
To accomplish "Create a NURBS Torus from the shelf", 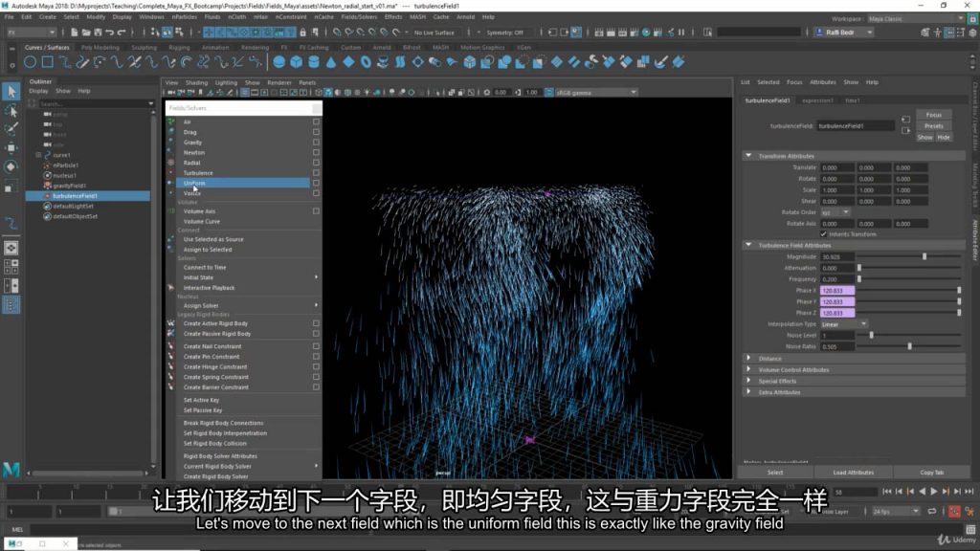I will click(x=366, y=62).
